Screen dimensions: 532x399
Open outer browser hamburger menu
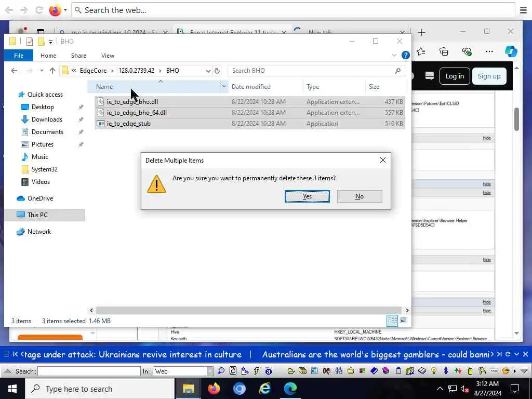coord(524,10)
